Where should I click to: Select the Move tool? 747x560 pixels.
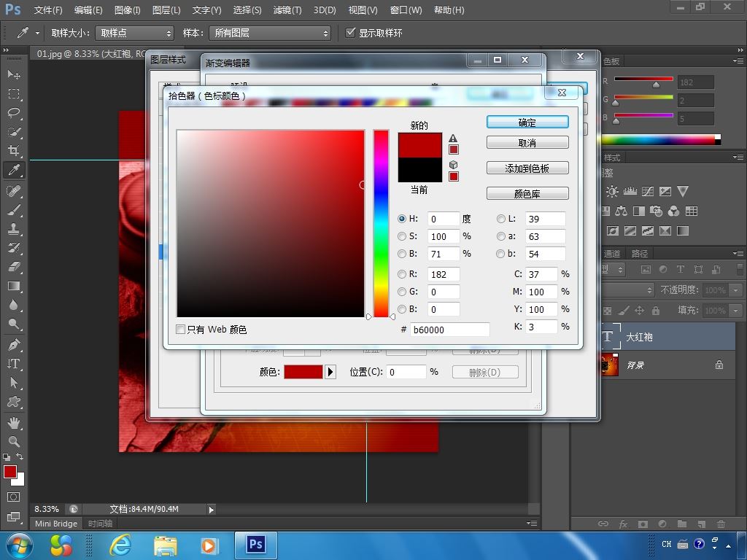point(14,74)
